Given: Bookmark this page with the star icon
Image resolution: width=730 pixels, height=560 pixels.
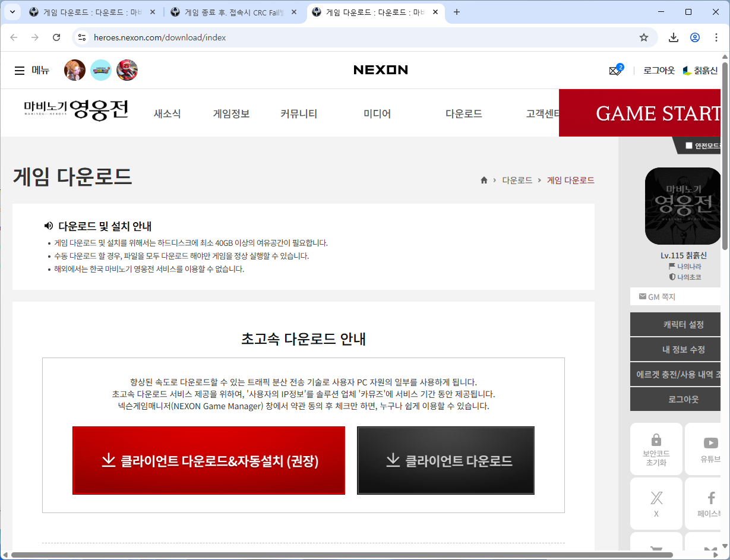Looking at the screenshot, I should (644, 37).
